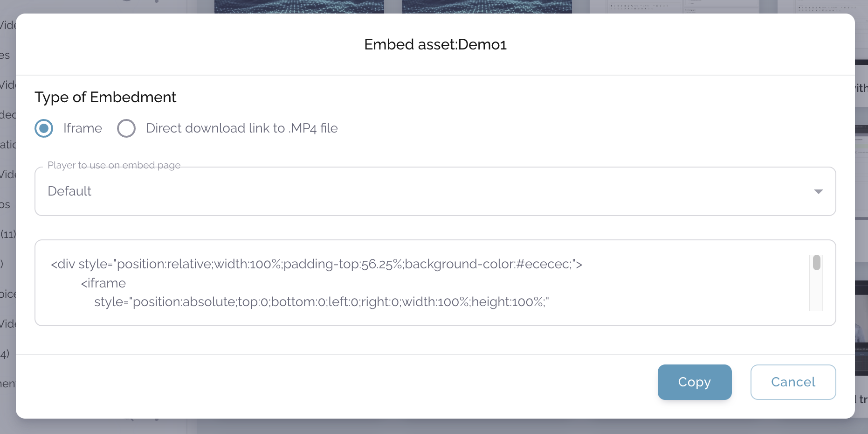868x434 pixels.
Task: Click the scrollbar track below the thumb
Action: pos(817,294)
